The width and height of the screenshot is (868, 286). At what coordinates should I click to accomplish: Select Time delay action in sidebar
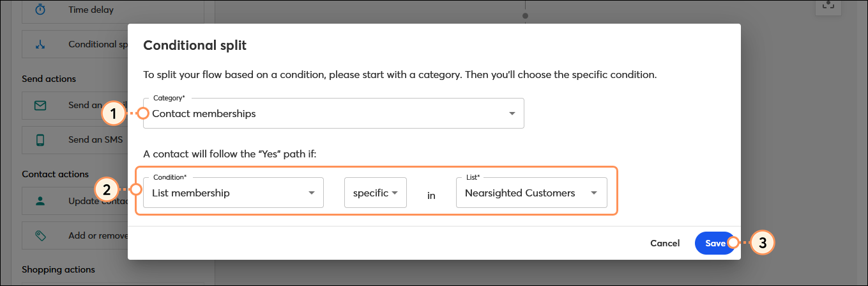click(x=114, y=11)
